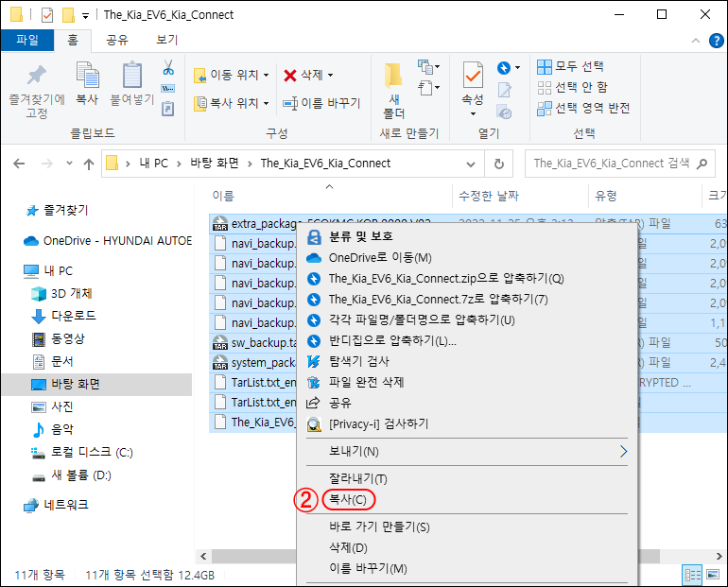Open the address bar history dropdown arrow
The width and height of the screenshot is (728, 587).
click(475, 163)
